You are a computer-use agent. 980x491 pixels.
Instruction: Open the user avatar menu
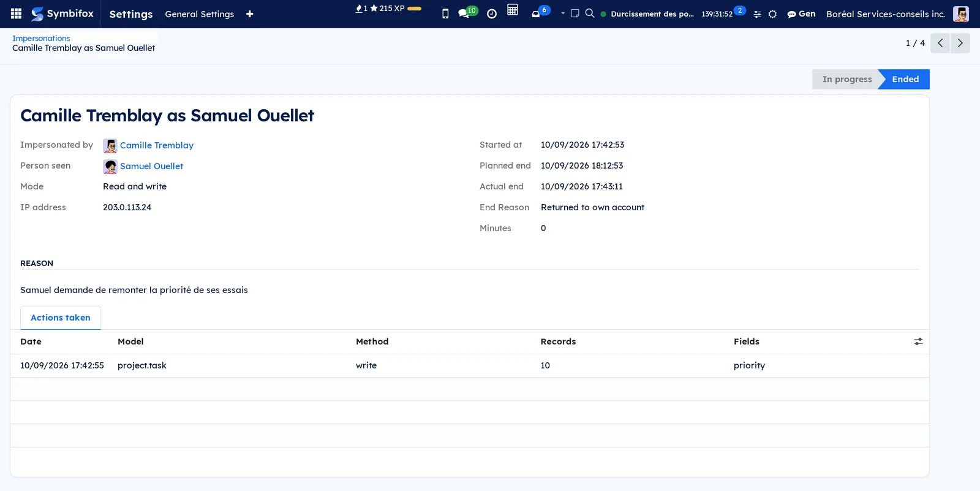[x=961, y=13]
